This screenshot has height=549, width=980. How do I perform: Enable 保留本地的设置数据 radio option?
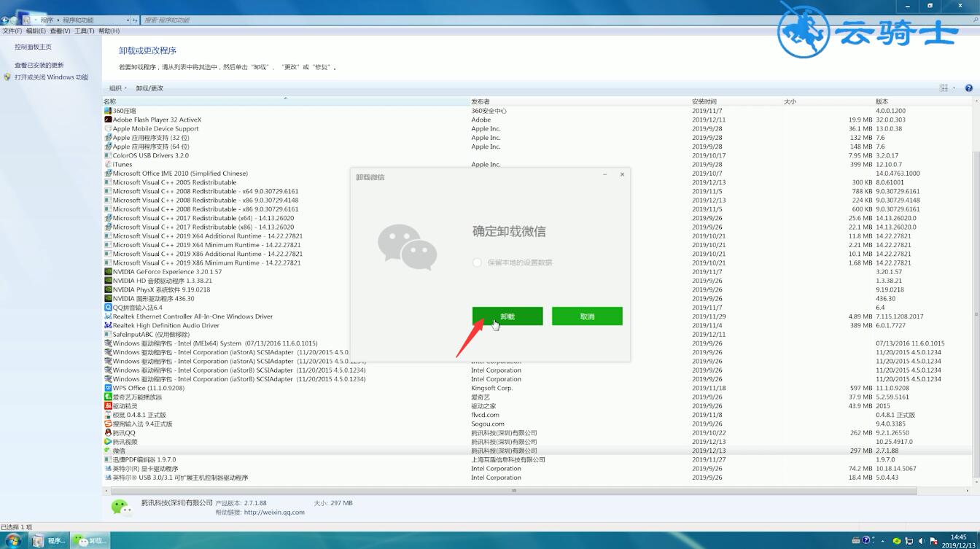477,262
